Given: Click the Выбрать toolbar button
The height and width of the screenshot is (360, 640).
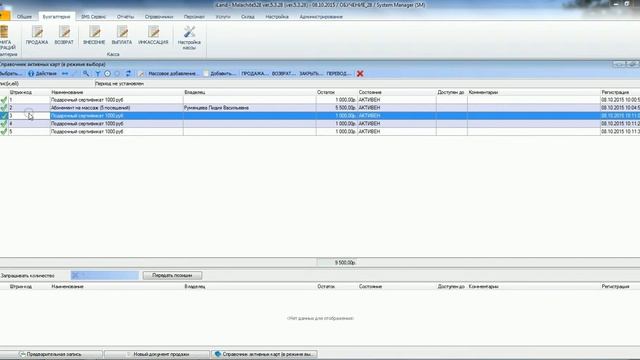Looking at the screenshot, I should pyautogui.click(x=11, y=74).
